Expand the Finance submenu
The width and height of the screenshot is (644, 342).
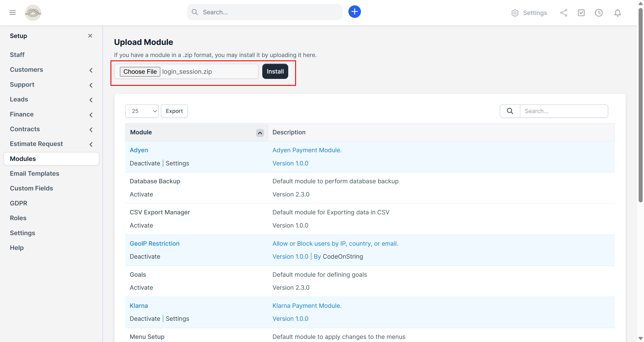click(91, 115)
